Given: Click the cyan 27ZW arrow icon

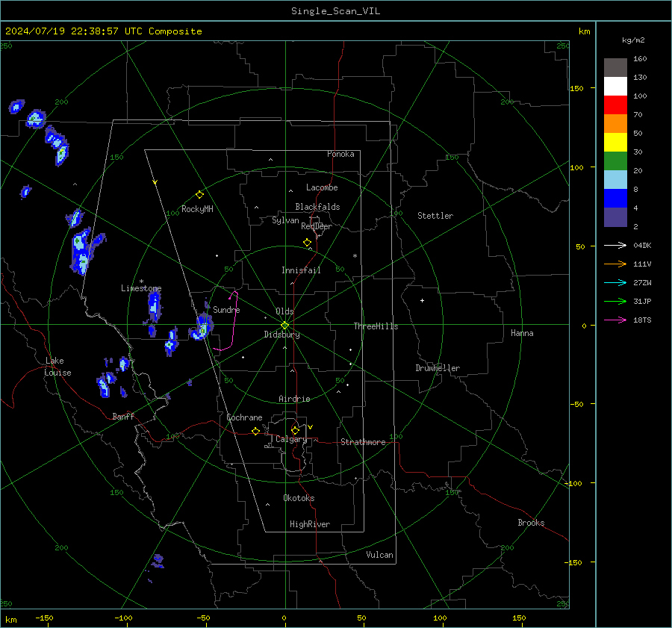Looking at the screenshot, I should pyautogui.click(x=615, y=282).
